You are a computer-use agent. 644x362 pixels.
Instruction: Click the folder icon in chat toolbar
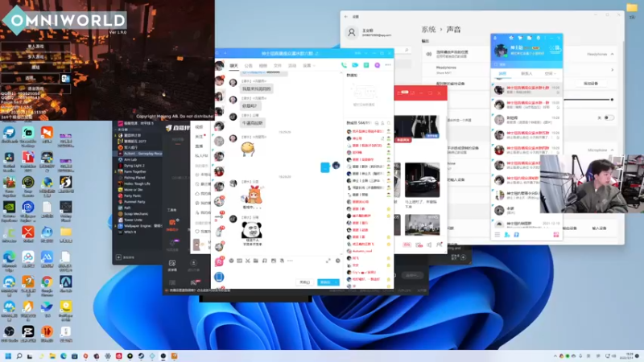pyautogui.click(x=256, y=261)
